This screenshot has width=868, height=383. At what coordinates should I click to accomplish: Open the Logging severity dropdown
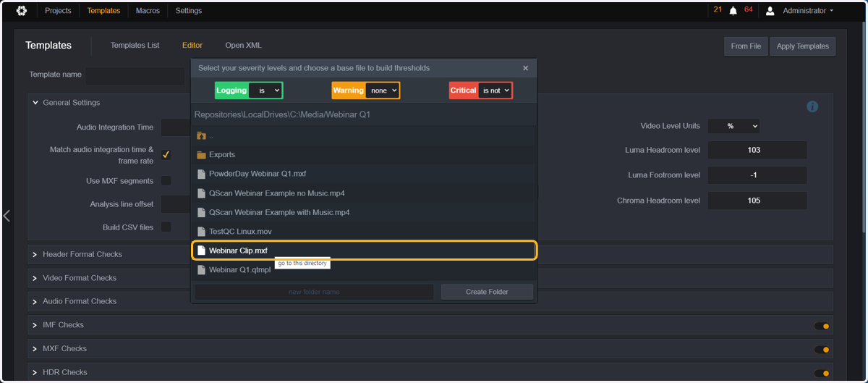pos(265,91)
